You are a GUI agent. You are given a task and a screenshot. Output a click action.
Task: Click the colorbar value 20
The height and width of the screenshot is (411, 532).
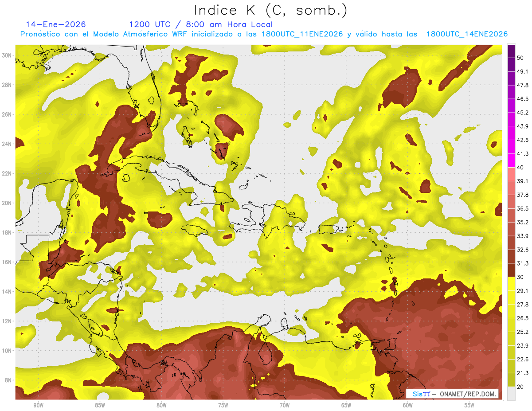(x=521, y=387)
